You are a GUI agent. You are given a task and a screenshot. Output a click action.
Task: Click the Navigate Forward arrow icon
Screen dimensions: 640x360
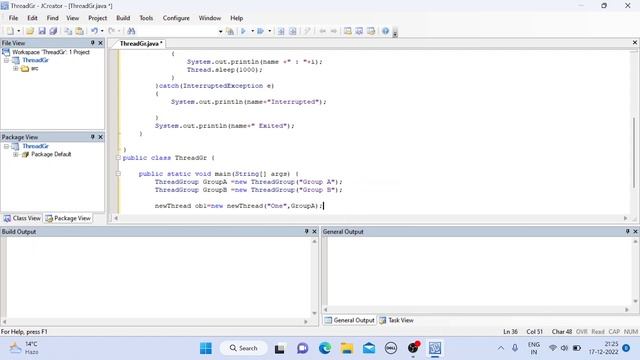[334, 31]
